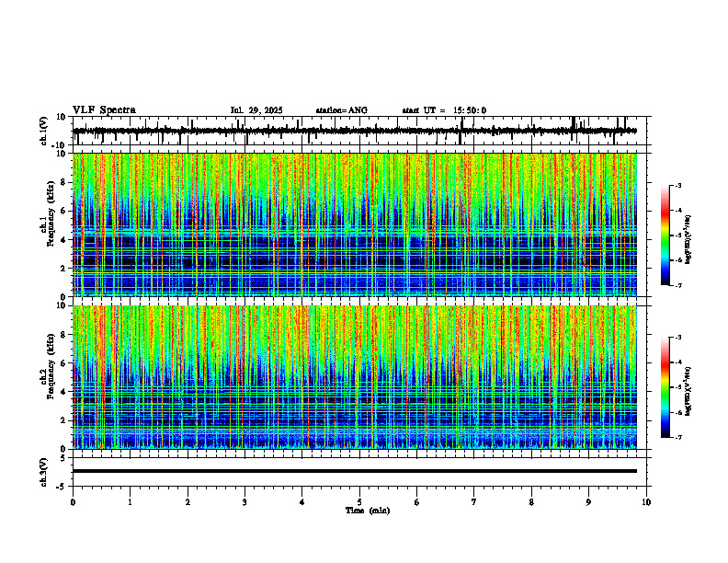Click the log(PSD) label beside ch.1 colorbar

[x=688, y=240]
